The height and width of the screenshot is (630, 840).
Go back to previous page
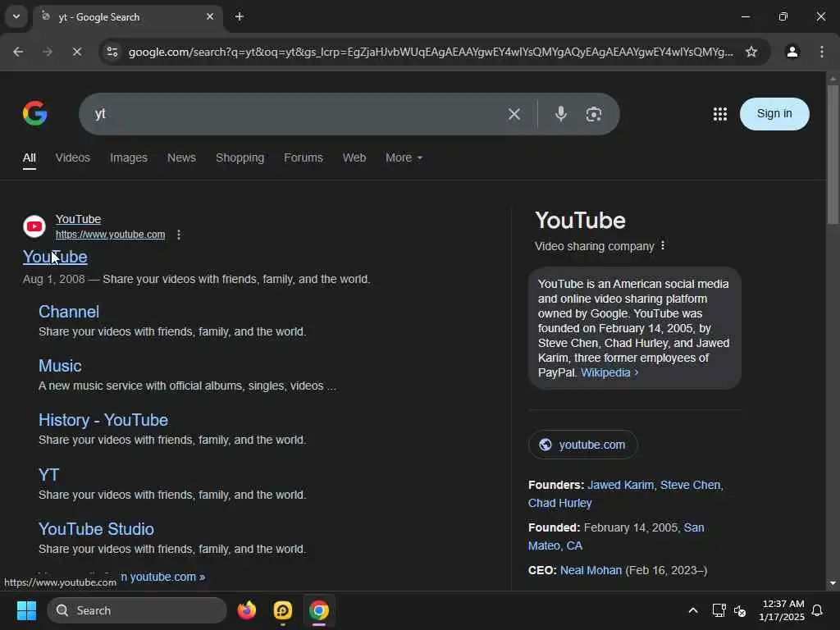(x=18, y=52)
